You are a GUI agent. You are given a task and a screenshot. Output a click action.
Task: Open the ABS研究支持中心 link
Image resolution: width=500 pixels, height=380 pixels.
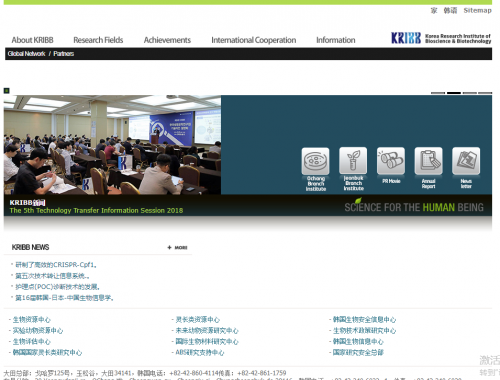(200, 353)
